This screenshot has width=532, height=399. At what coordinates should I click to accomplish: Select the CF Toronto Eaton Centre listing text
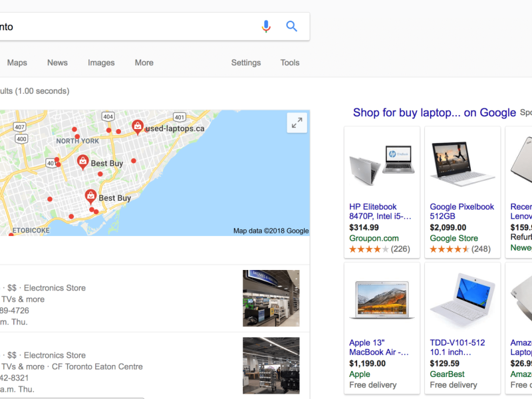(97, 366)
